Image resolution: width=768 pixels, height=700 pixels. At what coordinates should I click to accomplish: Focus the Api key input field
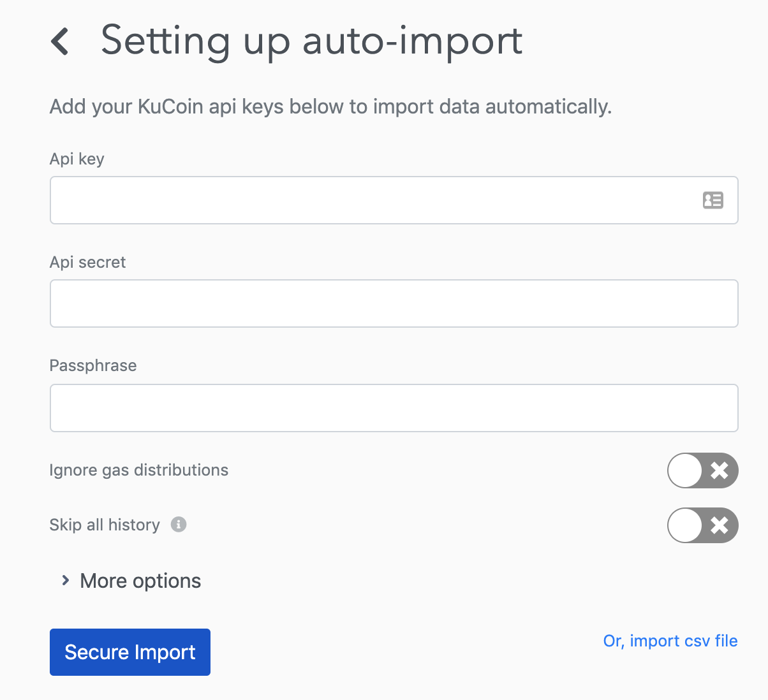coord(394,200)
